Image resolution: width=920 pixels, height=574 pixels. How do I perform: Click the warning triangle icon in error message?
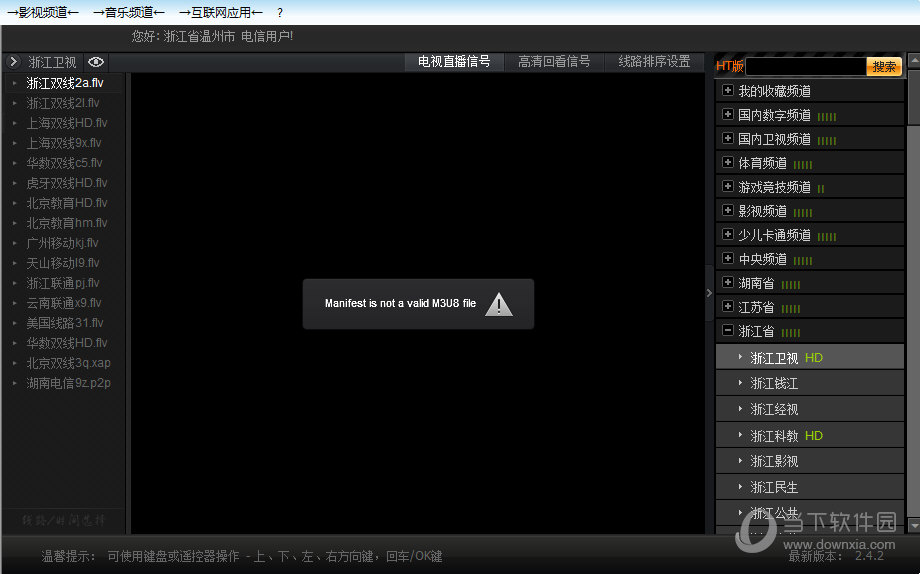[498, 305]
